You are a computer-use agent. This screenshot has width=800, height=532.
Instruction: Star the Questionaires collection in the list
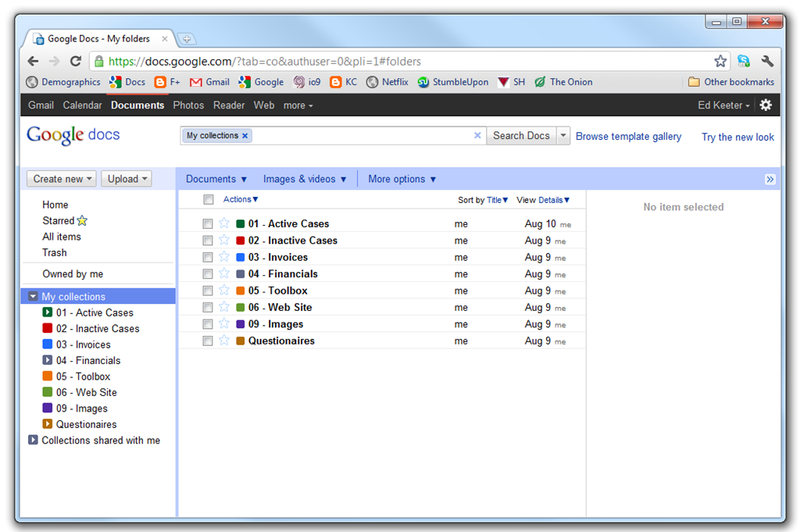(224, 341)
